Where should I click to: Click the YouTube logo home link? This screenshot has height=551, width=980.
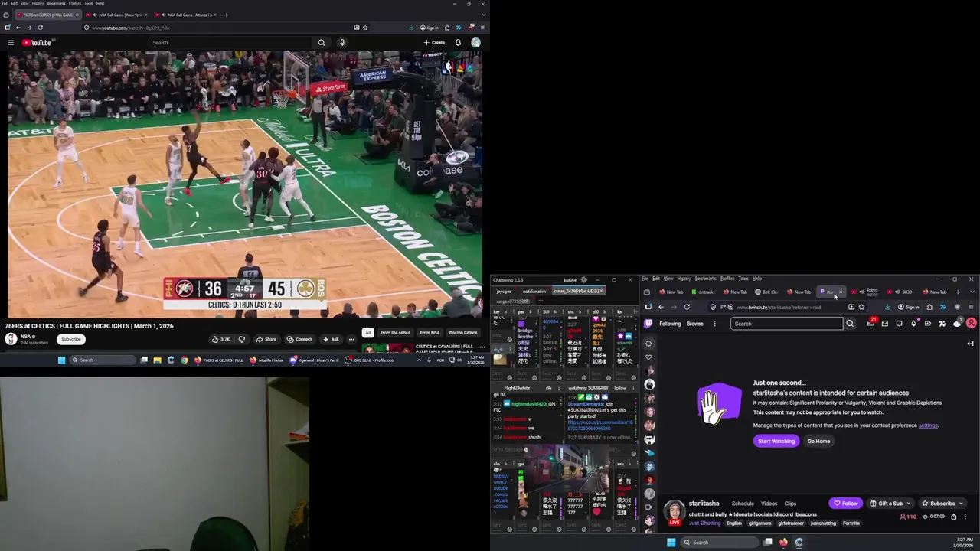(x=36, y=43)
